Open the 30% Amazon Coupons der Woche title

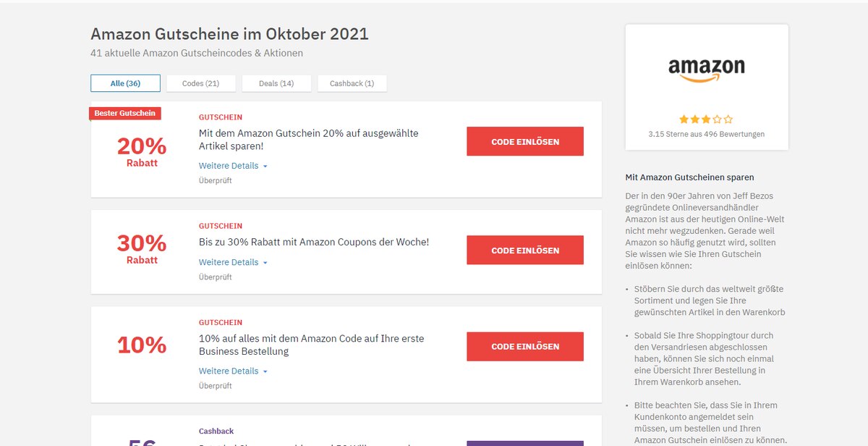(314, 242)
